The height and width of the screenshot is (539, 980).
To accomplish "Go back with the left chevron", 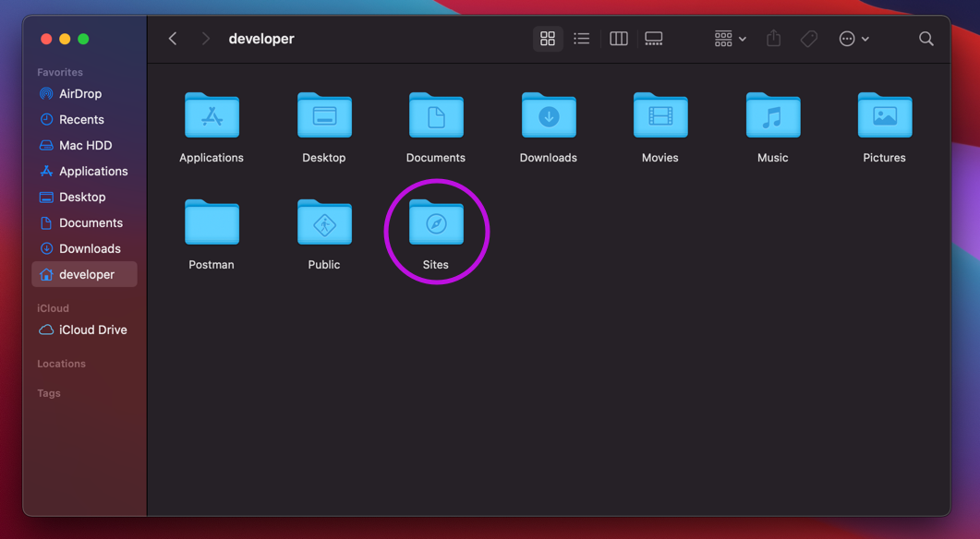I will click(x=173, y=39).
